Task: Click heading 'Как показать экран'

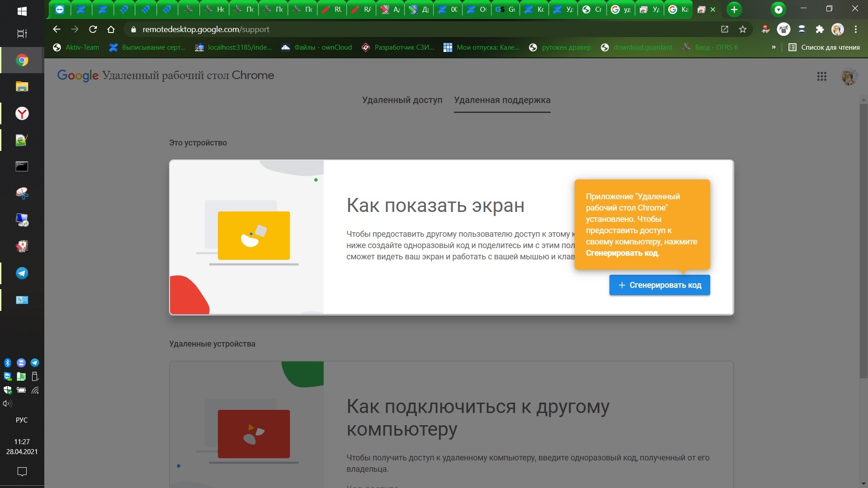Action: pyautogui.click(x=435, y=205)
